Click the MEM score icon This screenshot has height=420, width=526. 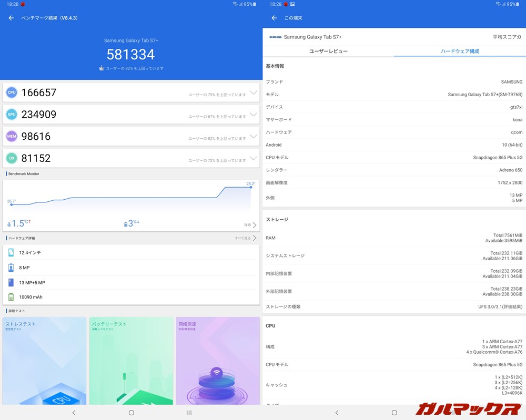tap(12, 136)
